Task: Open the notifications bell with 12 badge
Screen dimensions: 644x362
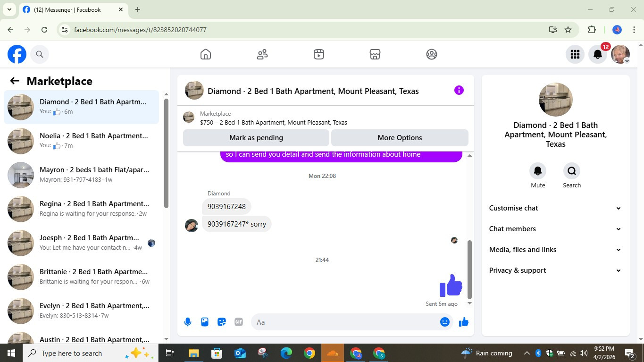Action: coord(598,54)
